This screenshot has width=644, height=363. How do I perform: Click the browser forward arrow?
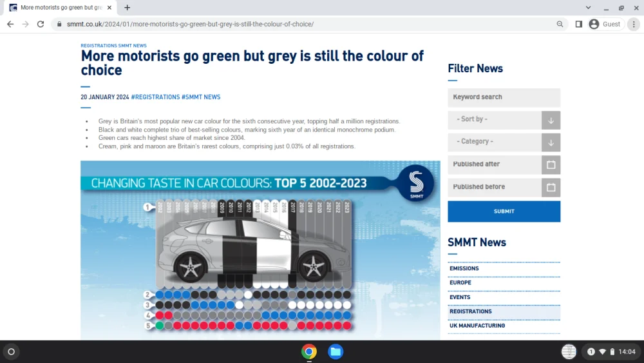tap(26, 25)
